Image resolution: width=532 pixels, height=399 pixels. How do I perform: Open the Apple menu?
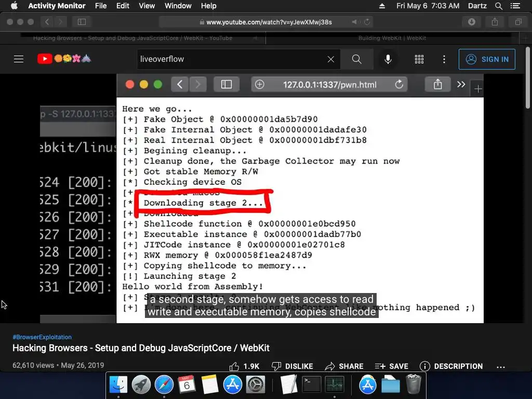14,6
